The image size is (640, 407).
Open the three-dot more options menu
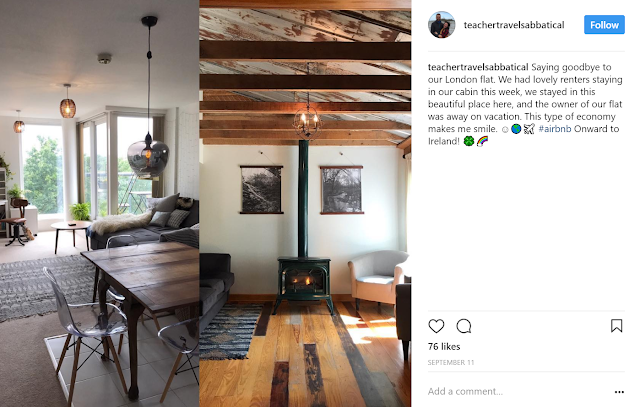tap(619, 392)
